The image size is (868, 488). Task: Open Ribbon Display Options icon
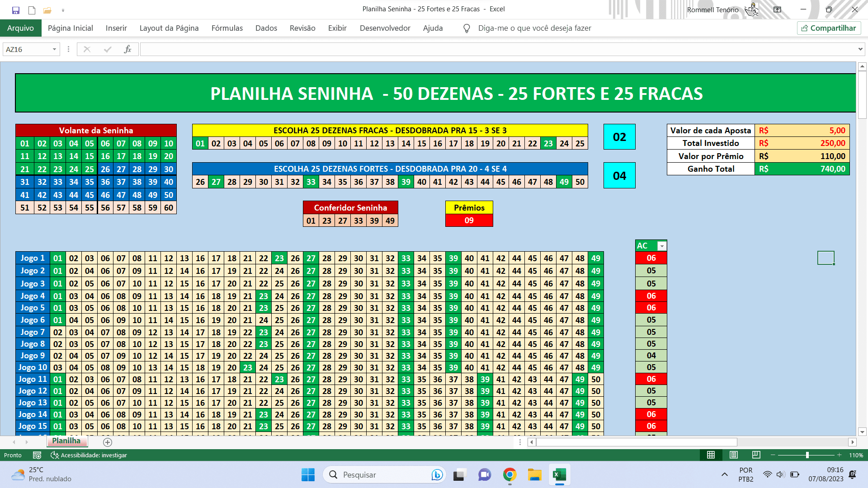(x=778, y=9)
